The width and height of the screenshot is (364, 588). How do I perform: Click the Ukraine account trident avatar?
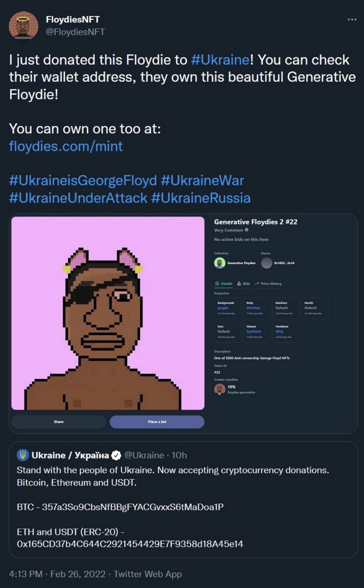coord(23,455)
